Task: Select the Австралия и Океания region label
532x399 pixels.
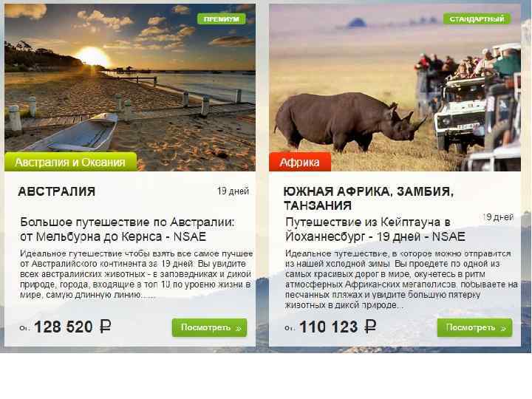Action: (71, 162)
